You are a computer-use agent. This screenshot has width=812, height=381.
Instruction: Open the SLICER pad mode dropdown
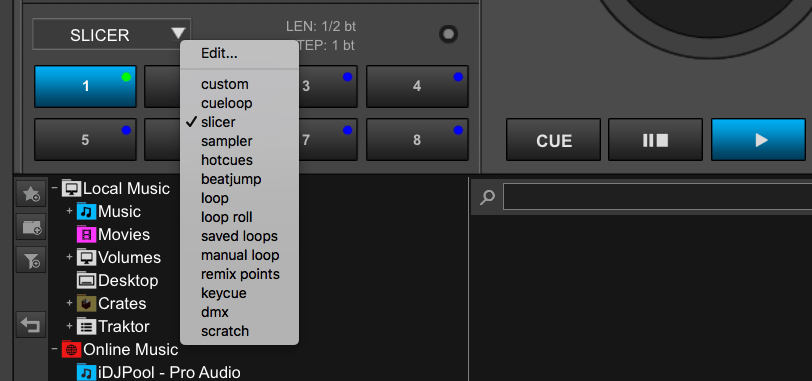[x=111, y=35]
